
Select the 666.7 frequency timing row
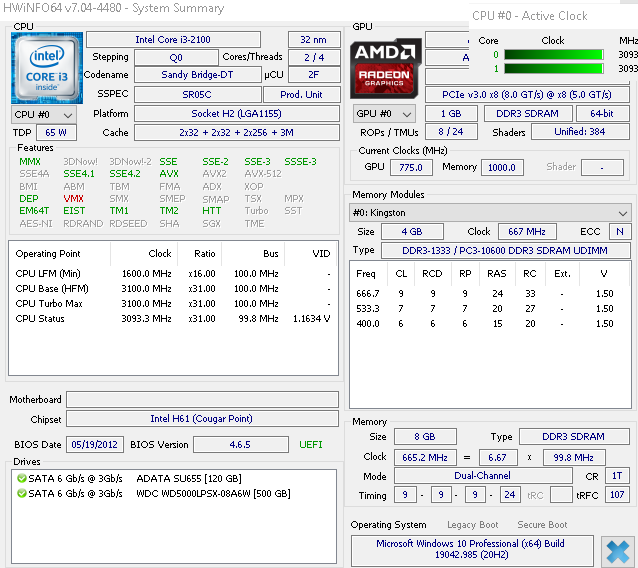(490, 293)
